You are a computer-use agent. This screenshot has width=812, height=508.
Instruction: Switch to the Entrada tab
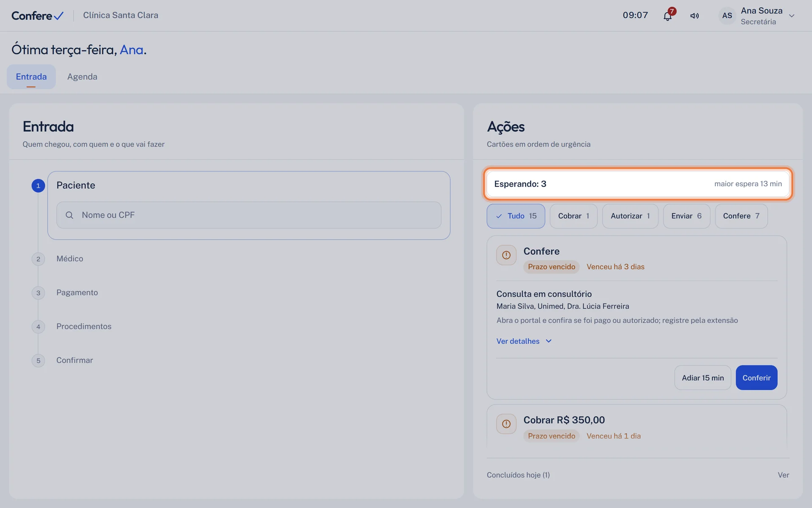click(x=31, y=77)
